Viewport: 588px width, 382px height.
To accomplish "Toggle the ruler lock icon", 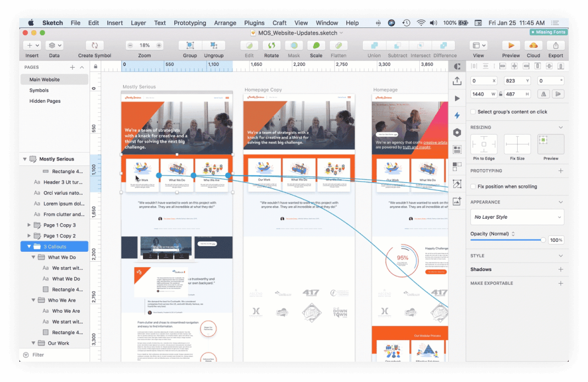I will (x=96, y=67).
